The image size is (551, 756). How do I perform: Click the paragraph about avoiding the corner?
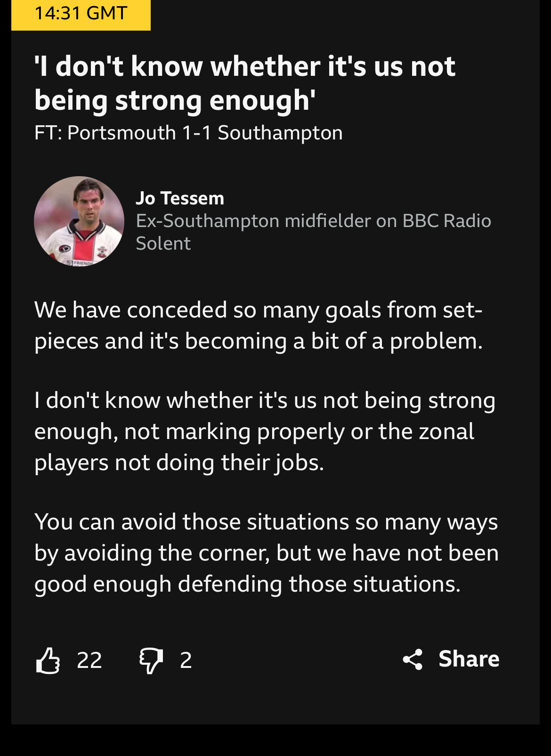coord(266,553)
